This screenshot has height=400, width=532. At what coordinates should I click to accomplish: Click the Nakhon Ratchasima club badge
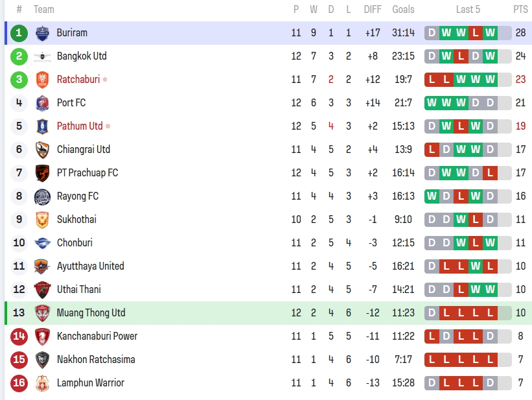(x=42, y=360)
